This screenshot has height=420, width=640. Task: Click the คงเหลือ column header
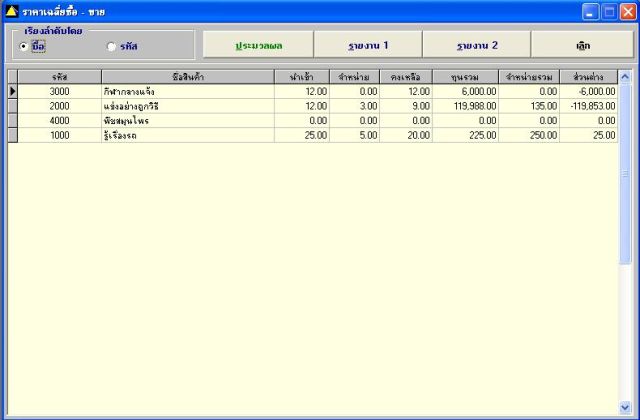[x=406, y=77]
